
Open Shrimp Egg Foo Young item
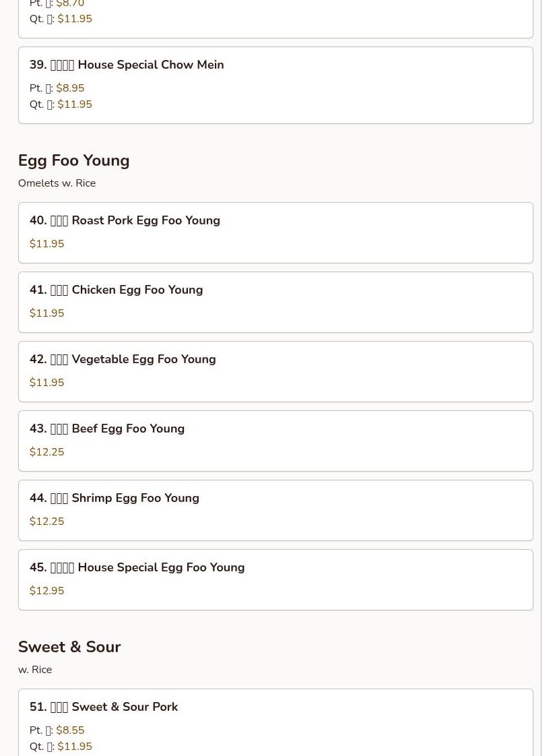coord(115,498)
